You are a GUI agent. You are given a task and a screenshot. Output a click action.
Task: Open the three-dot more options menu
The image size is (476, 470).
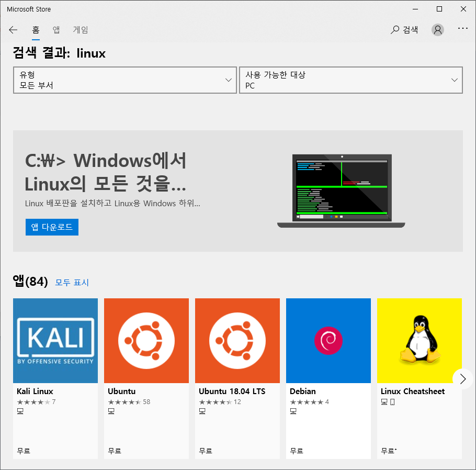(462, 28)
